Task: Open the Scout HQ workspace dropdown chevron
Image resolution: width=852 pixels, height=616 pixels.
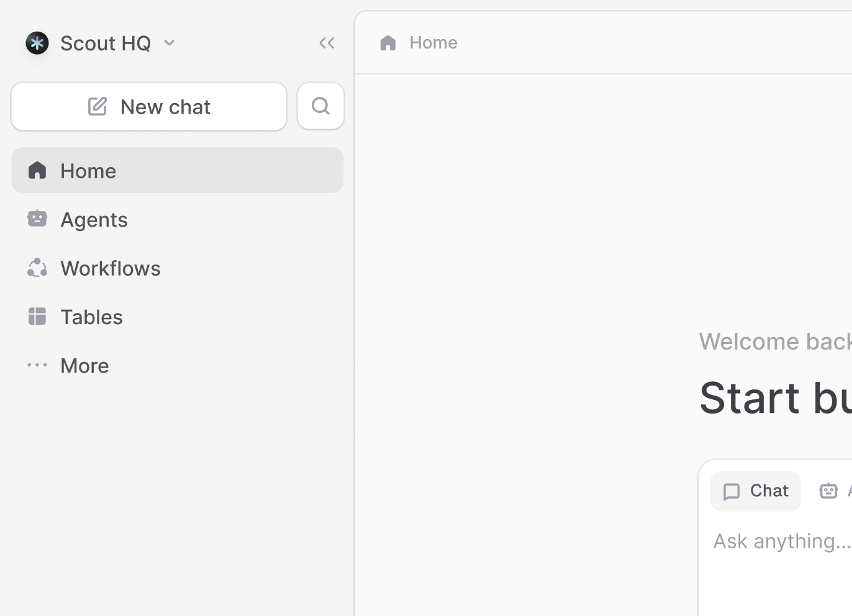Action: tap(169, 43)
